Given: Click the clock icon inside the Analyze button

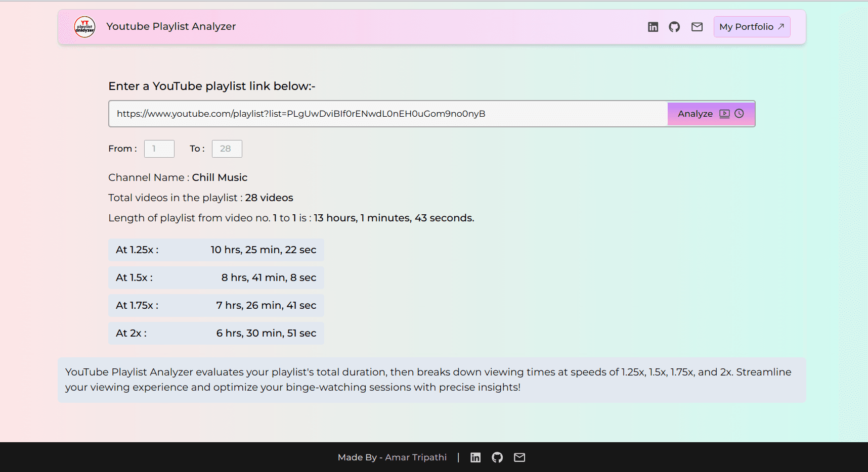Looking at the screenshot, I should [x=740, y=114].
